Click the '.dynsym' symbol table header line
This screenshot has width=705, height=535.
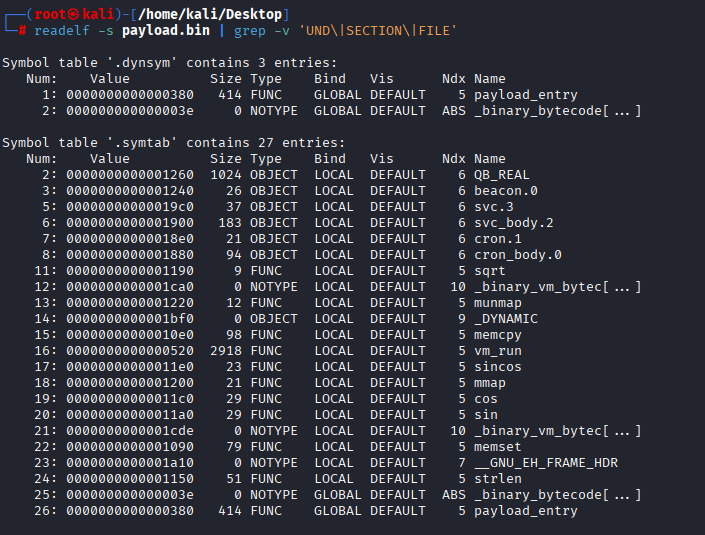tap(170, 62)
